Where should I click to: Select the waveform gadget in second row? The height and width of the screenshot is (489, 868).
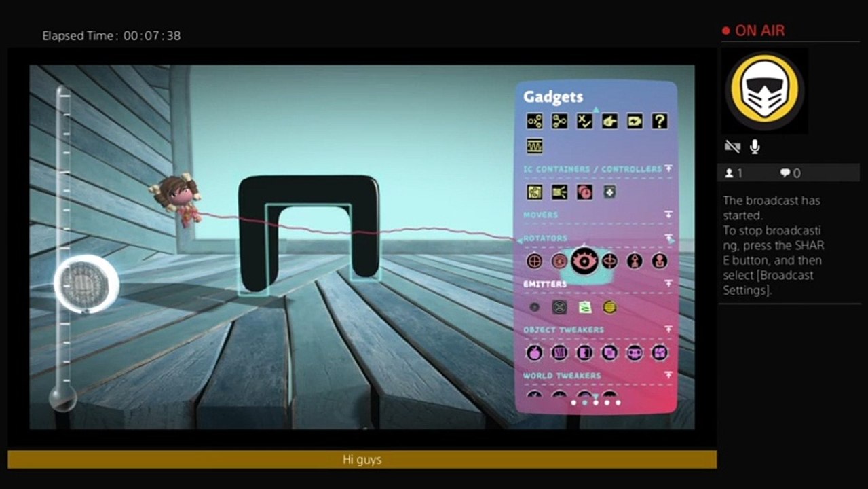tap(535, 146)
